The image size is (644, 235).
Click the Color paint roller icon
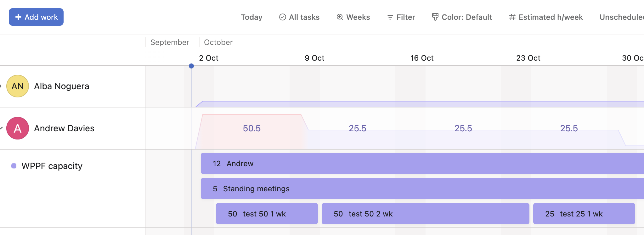435,17
